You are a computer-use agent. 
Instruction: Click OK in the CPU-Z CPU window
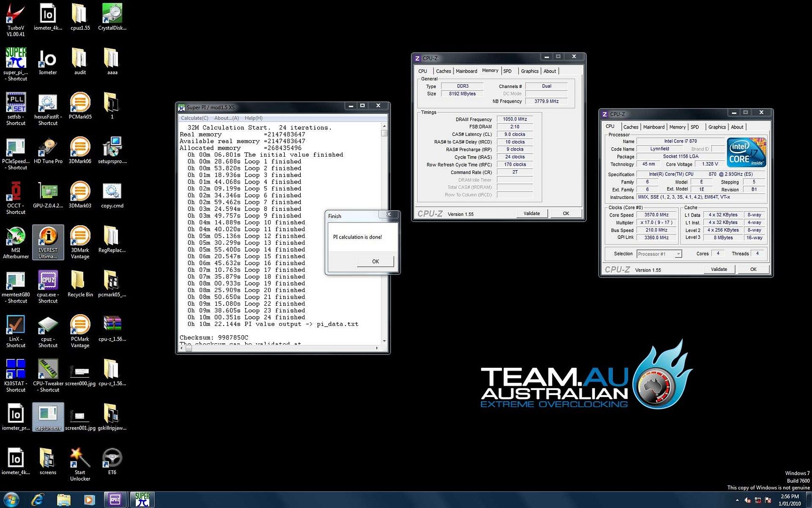(753, 270)
